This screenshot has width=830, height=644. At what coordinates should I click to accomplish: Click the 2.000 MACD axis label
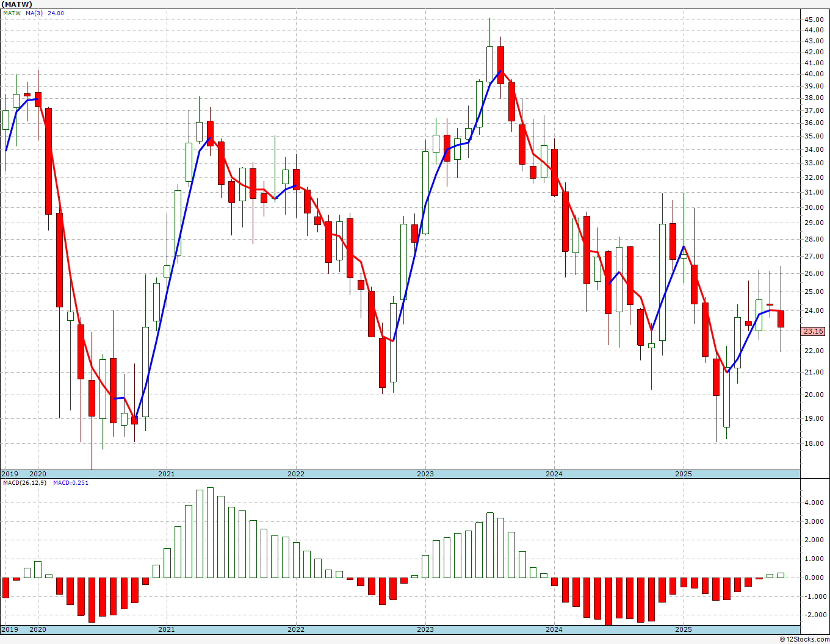coord(814,540)
